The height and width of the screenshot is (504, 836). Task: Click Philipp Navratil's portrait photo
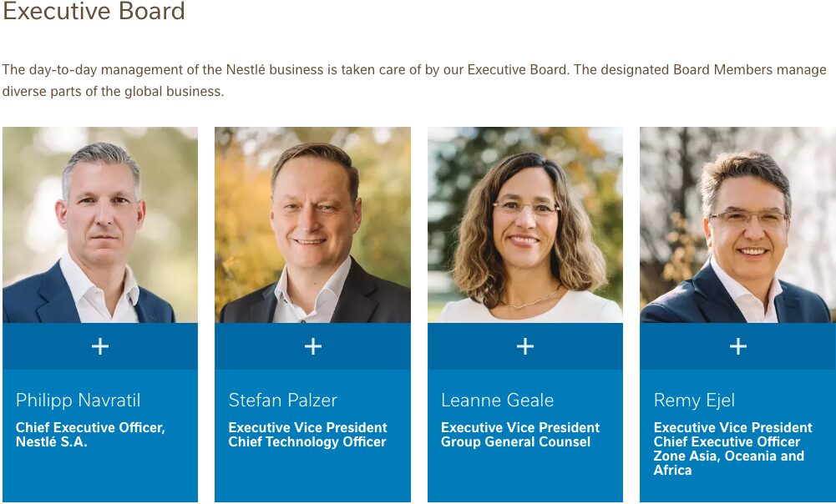(100, 224)
